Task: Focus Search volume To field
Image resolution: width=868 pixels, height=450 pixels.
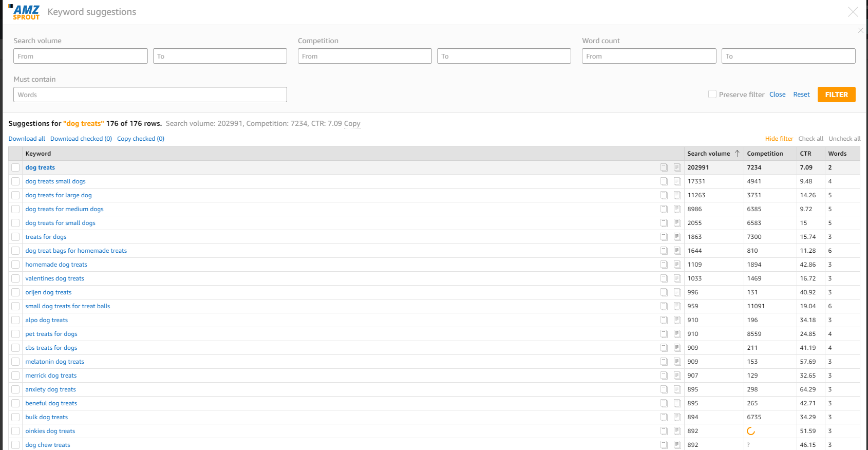Action: (x=220, y=56)
